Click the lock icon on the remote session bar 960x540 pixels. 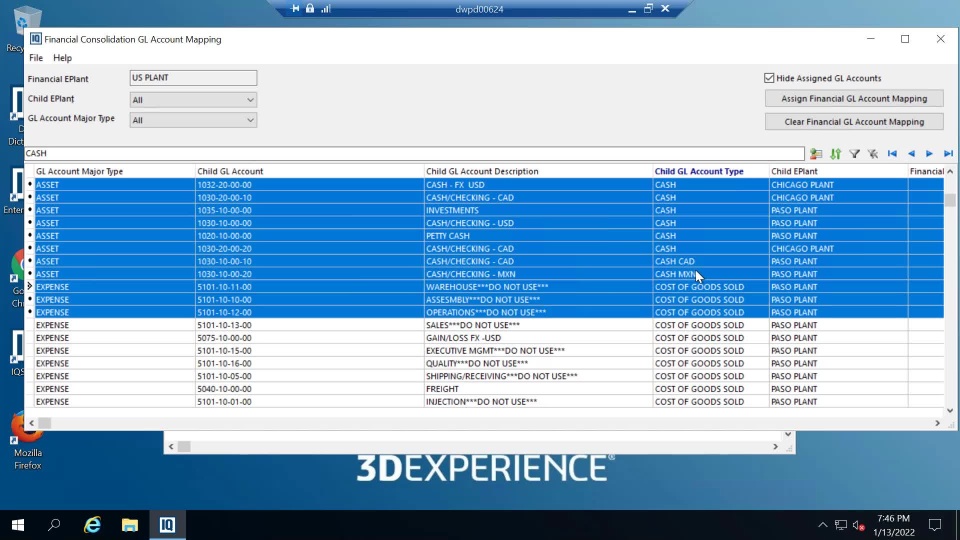310,9
